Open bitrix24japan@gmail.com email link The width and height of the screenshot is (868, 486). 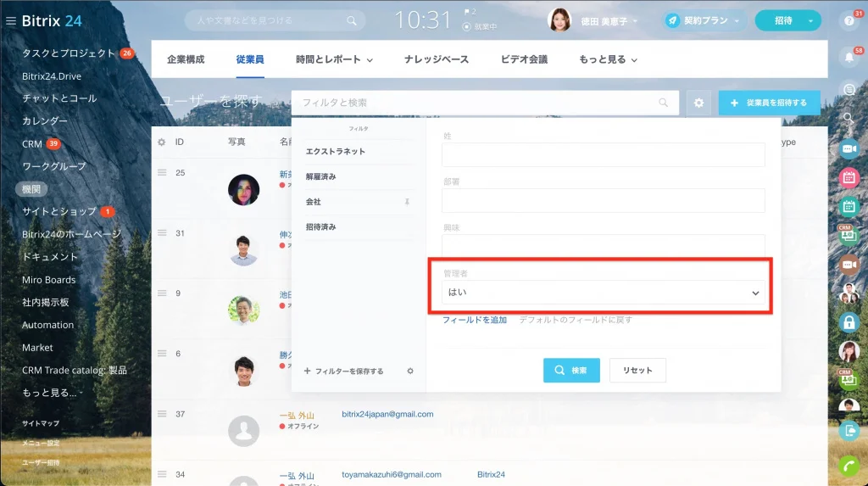coord(387,414)
